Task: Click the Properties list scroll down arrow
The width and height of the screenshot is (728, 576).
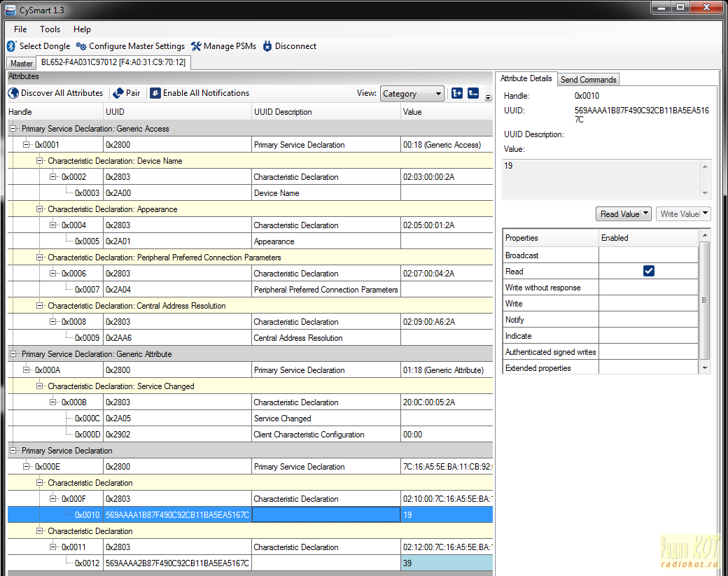Action: [705, 368]
